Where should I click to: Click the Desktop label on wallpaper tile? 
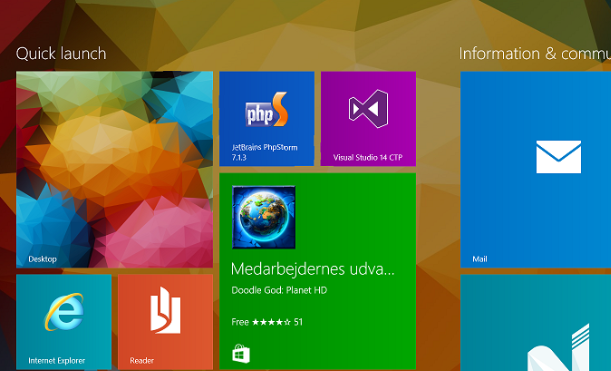(x=42, y=259)
